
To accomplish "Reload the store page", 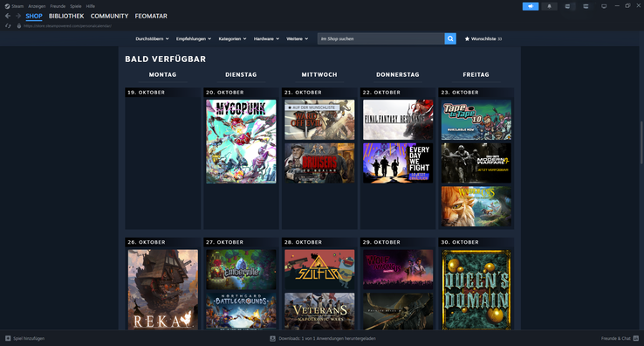I will (x=8, y=26).
